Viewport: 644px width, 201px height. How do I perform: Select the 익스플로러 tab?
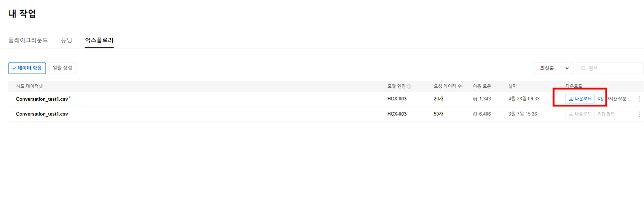(x=99, y=40)
